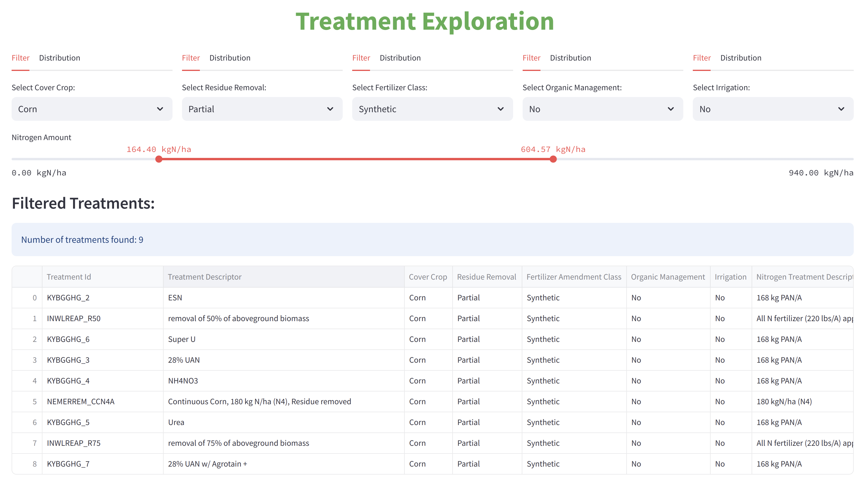Select the 'Super U' descriptor cell
868x482 pixels.
pos(182,339)
